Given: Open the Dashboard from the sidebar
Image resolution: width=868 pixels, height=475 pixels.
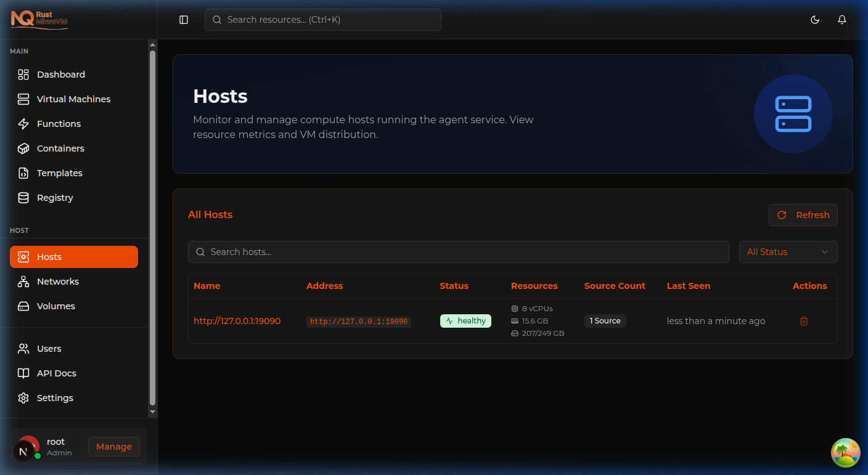Looking at the screenshot, I should pos(60,74).
